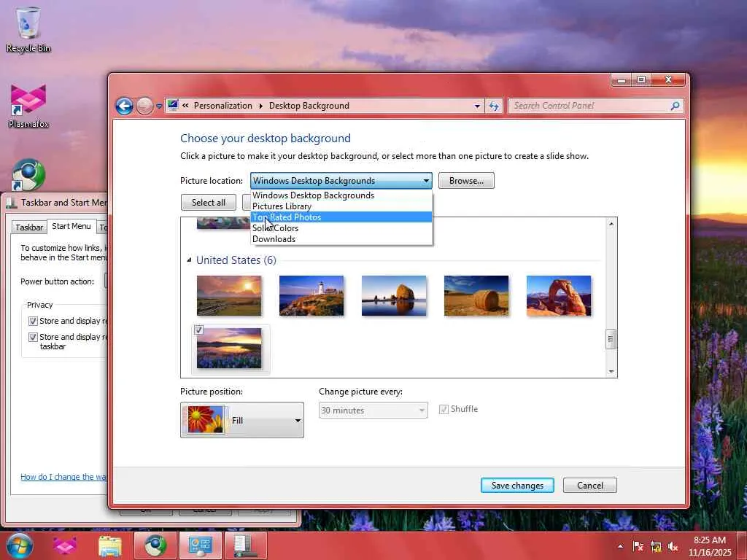Open the Plasmafox desktop shortcut

(28, 106)
